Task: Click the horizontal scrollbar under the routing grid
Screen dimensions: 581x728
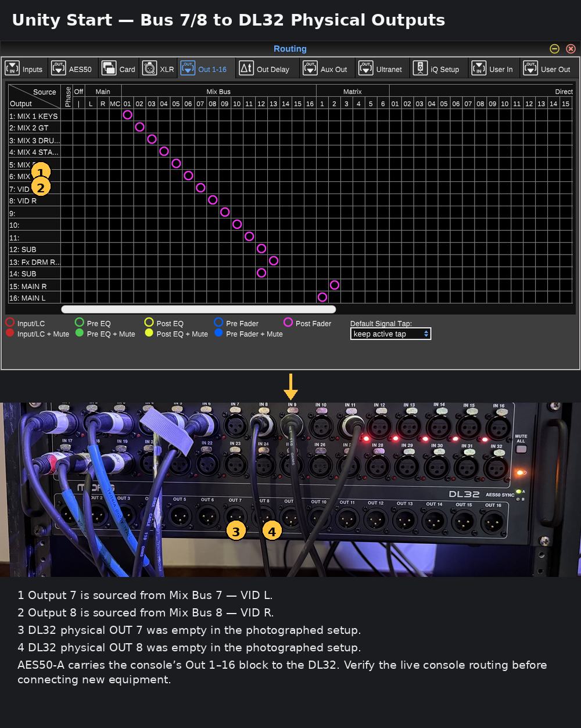Action: click(x=198, y=310)
